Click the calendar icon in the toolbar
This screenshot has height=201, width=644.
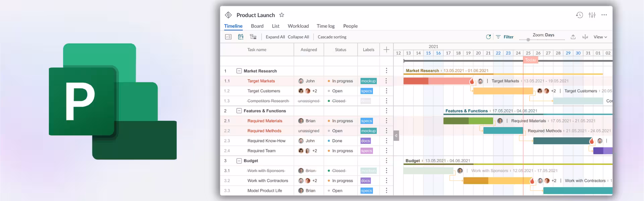click(x=241, y=37)
